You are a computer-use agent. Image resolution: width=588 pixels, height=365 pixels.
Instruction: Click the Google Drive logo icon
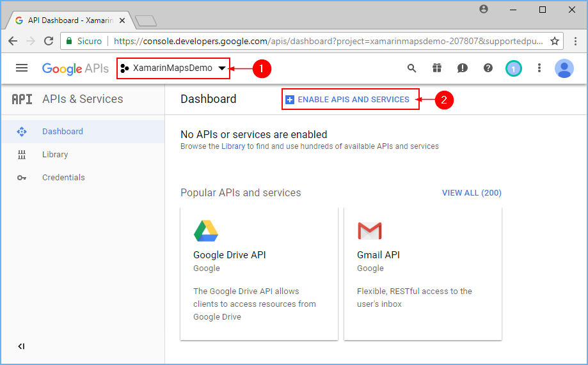[x=206, y=231]
